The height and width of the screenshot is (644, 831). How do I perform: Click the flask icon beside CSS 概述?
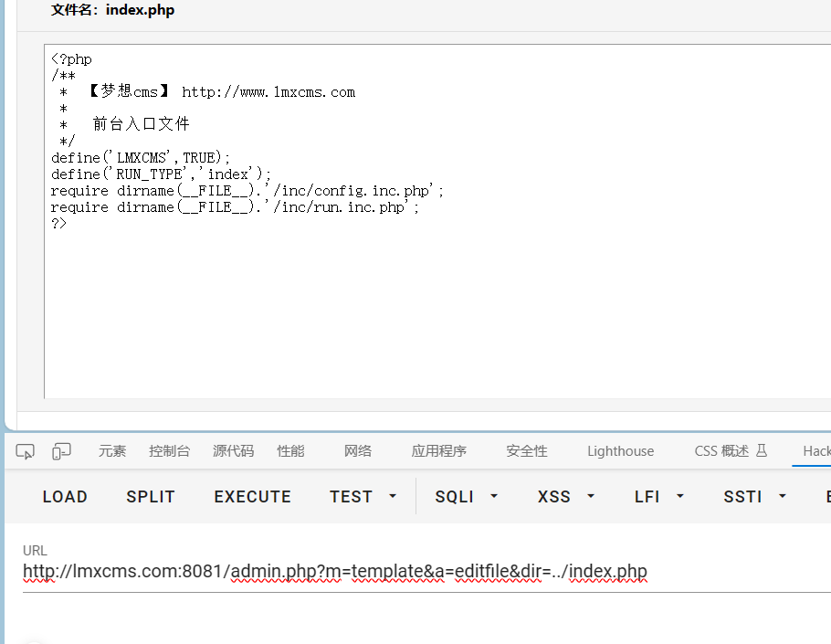click(x=761, y=451)
